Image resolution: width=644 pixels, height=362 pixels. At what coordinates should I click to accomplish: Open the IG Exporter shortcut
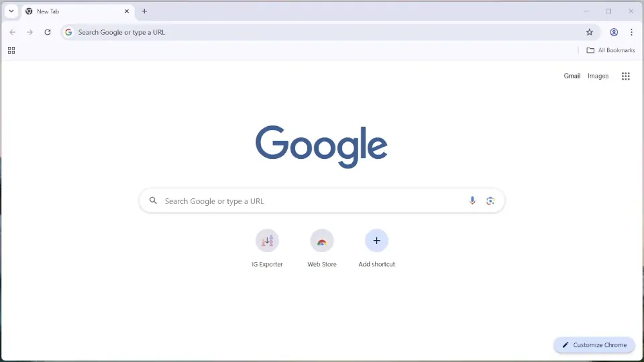click(267, 248)
